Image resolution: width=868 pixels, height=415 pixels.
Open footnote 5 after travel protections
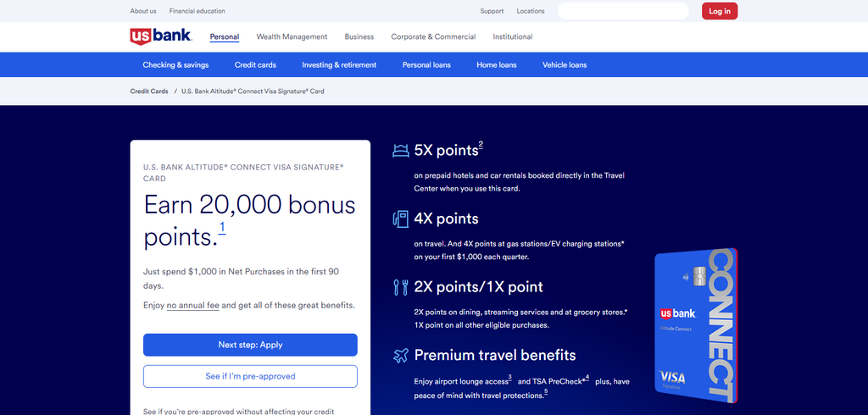pyautogui.click(x=546, y=392)
